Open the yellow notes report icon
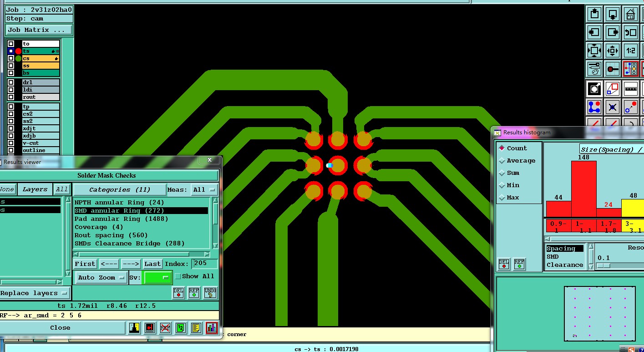Viewport: 644px width, 352px height. [x=196, y=327]
